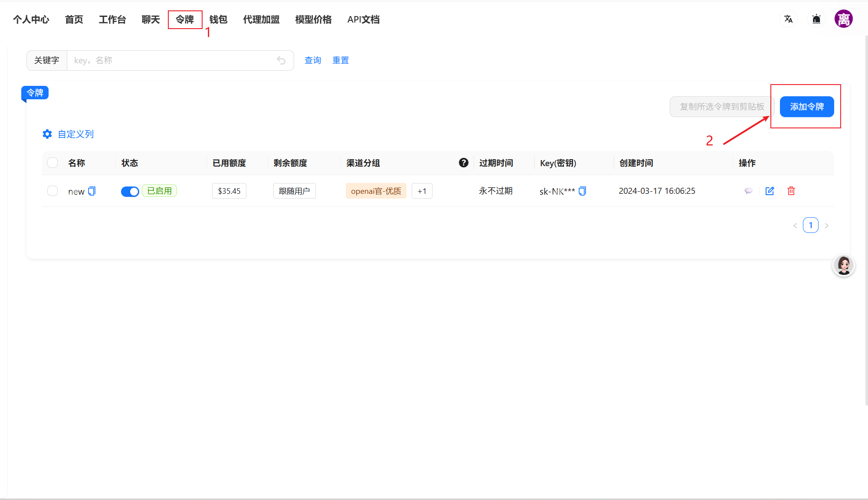Go to next page arrow
868x500 pixels.
pos(826,225)
